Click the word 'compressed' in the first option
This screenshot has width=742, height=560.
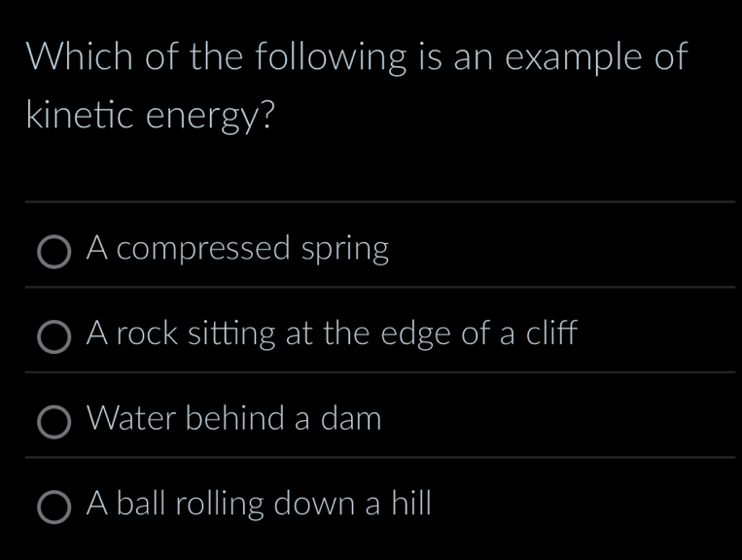210,251
